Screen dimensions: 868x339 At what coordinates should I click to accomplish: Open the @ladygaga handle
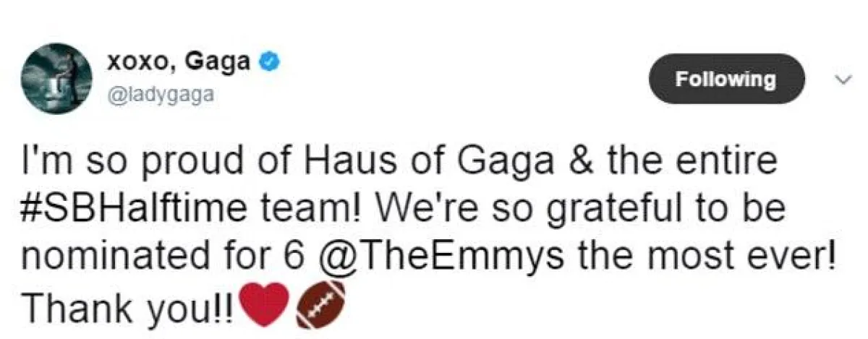click(161, 93)
